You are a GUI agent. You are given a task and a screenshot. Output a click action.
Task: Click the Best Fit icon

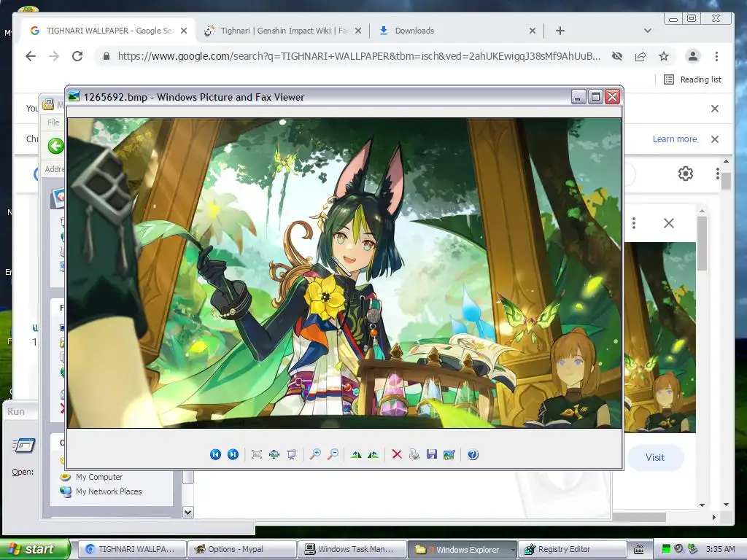[257, 454]
